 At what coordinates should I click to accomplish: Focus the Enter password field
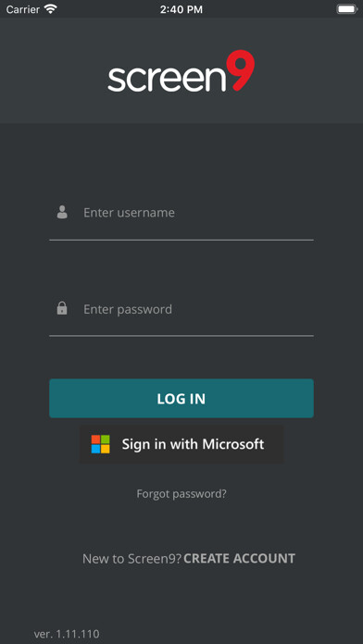[181, 309]
